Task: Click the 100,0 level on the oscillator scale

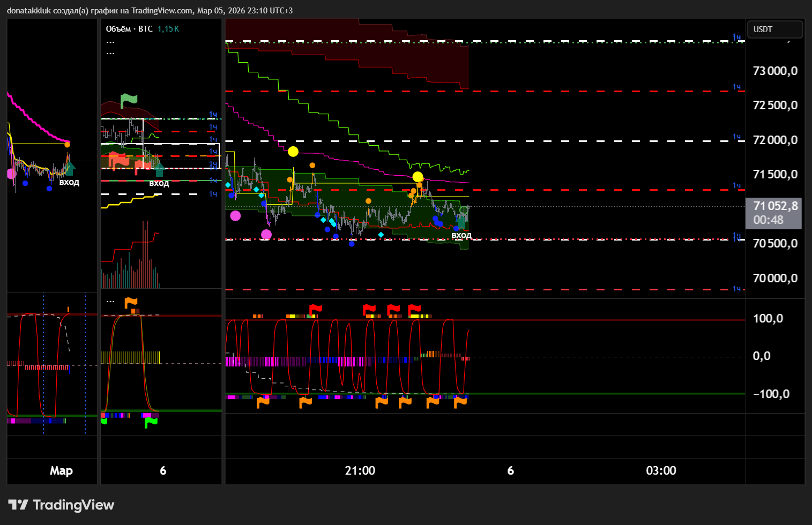Action: tap(768, 319)
